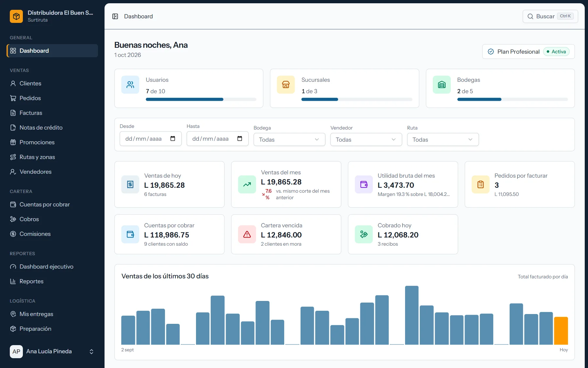Viewport: 588px width, 368px height.
Task: Open Notas de crédito section
Action: pyautogui.click(x=52, y=128)
